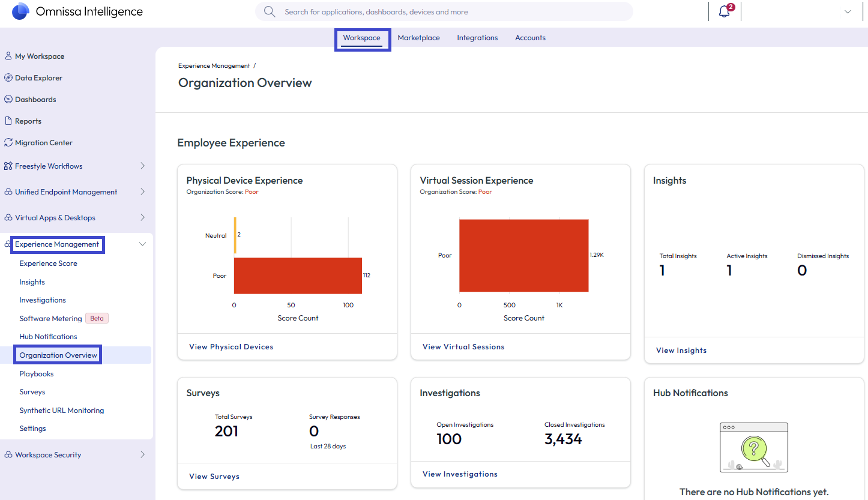Click the Dismissed Insights value 0
Screen dimensions: 868x500
(x=802, y=271)
